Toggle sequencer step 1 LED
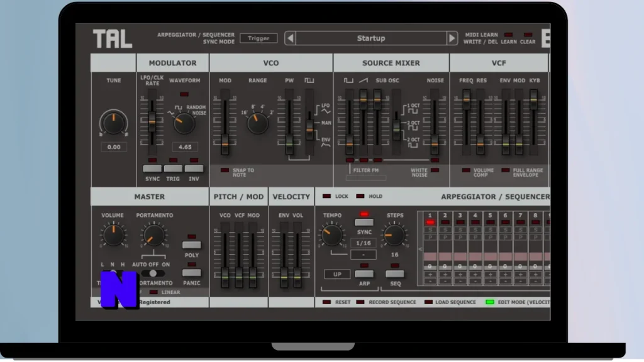 point(430,222)
